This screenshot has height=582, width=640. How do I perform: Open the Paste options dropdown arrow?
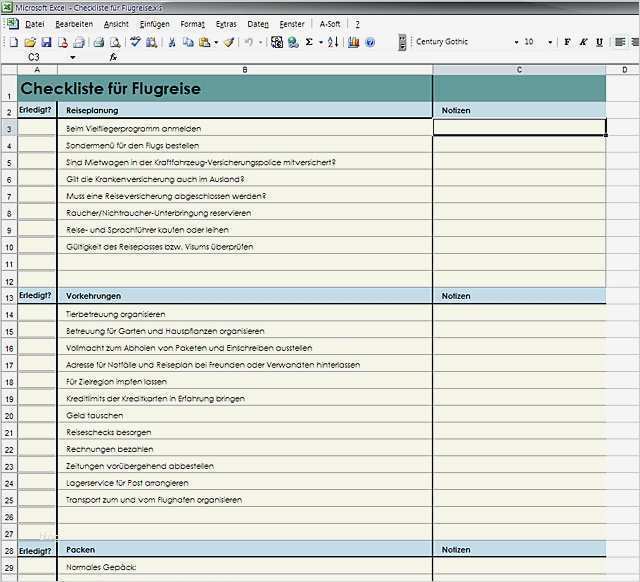[216, 42]
